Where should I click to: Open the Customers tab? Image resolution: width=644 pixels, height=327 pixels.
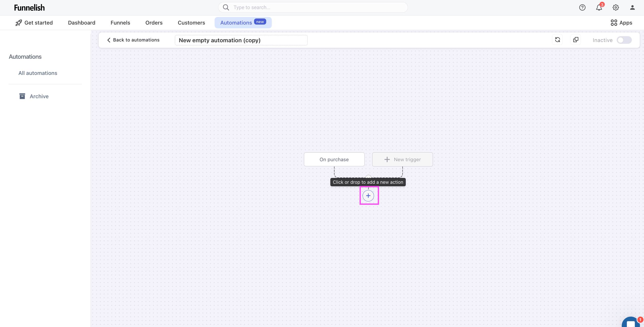click(191, 23)
